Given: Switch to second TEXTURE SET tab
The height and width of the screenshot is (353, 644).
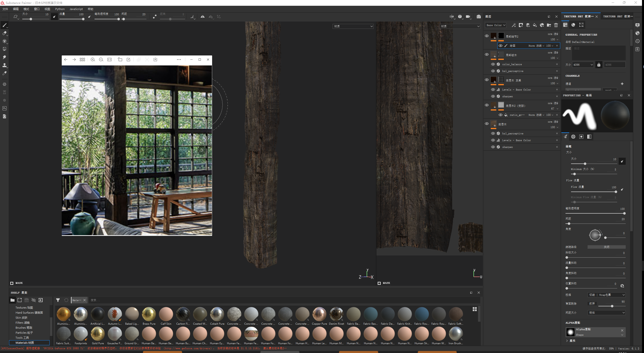Looking at the screenshot, I should click(x=617, y=16).
